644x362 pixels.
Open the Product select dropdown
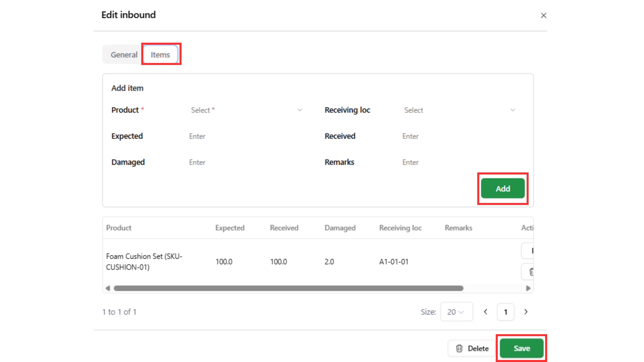(x=246, y=110)
